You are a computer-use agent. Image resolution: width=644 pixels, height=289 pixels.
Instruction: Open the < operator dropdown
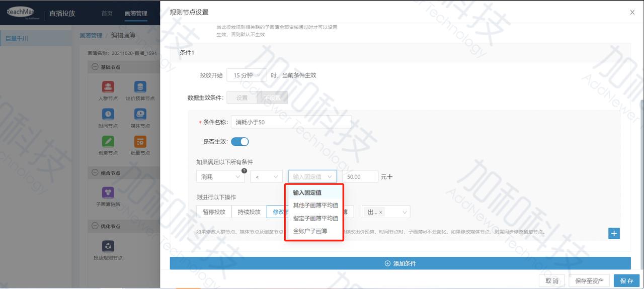[267, 177]
